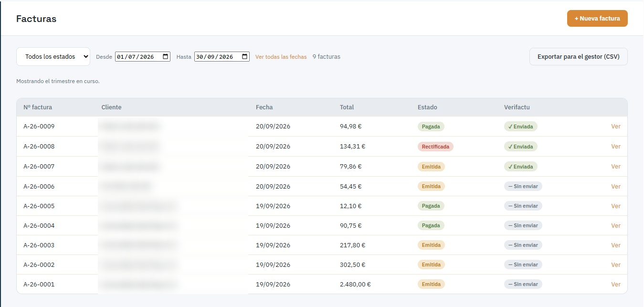Click invoice number A-26-0001
Image resolution: width=644 pixels, height=307 pixels.
click(39, 284)
